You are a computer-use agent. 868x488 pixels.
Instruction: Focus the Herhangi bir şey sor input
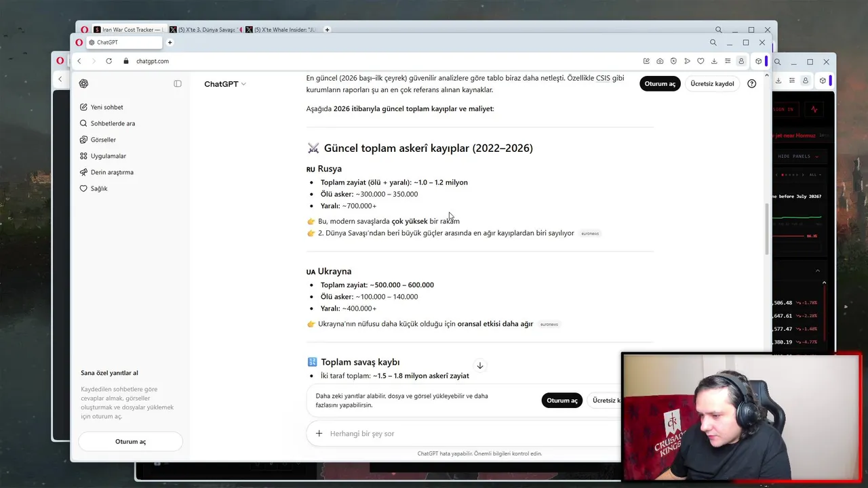point(468,433)
